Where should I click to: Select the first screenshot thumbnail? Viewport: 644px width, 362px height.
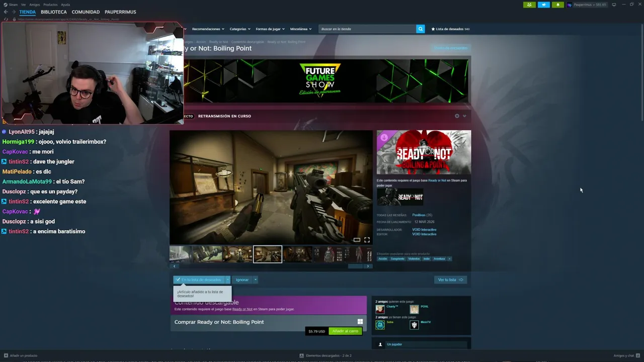[x=180, y=254]
